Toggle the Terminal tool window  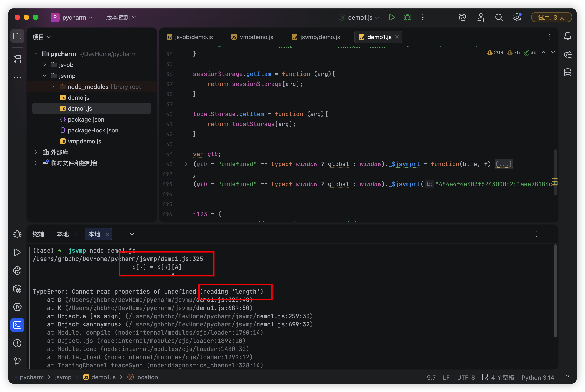click(17, 325)
